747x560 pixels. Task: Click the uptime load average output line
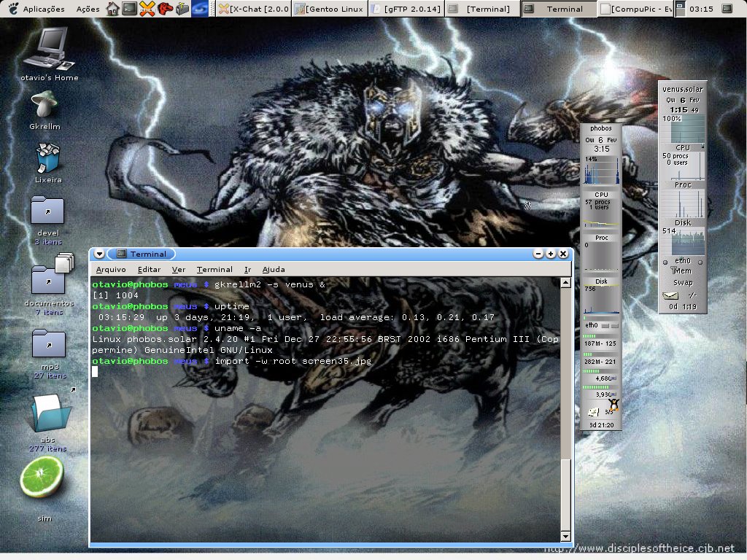tap(296, 317)
